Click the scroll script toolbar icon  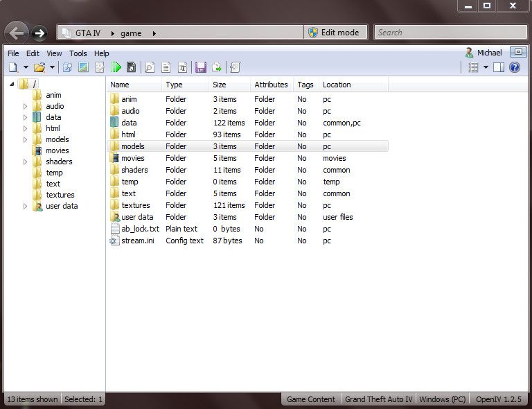(235, 67)
